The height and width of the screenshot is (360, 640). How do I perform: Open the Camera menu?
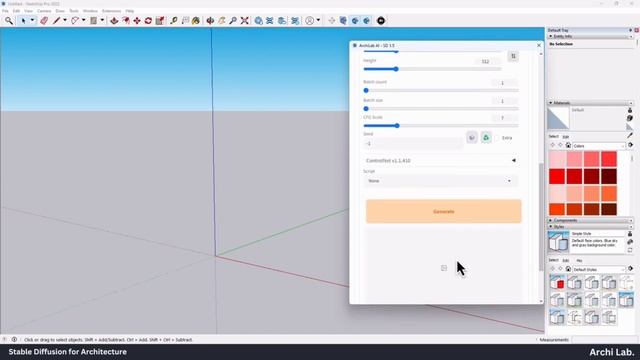click(x=44, y=11)
